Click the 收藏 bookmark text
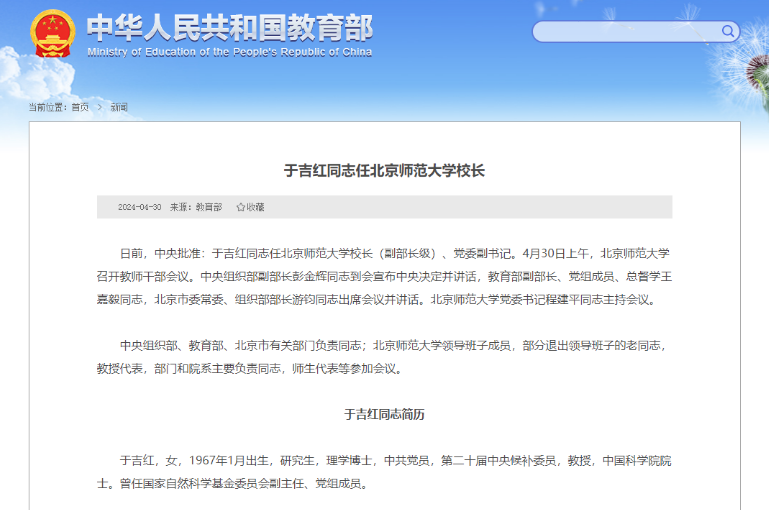The image size is (769, 510). click(256, 207)
